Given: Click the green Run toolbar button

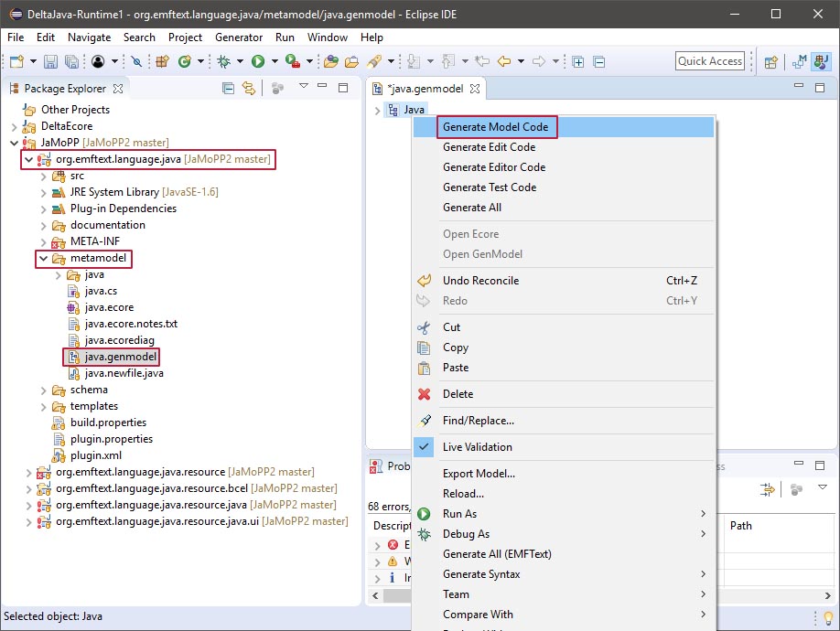Looking at the screenshot, I should [258, 61].
